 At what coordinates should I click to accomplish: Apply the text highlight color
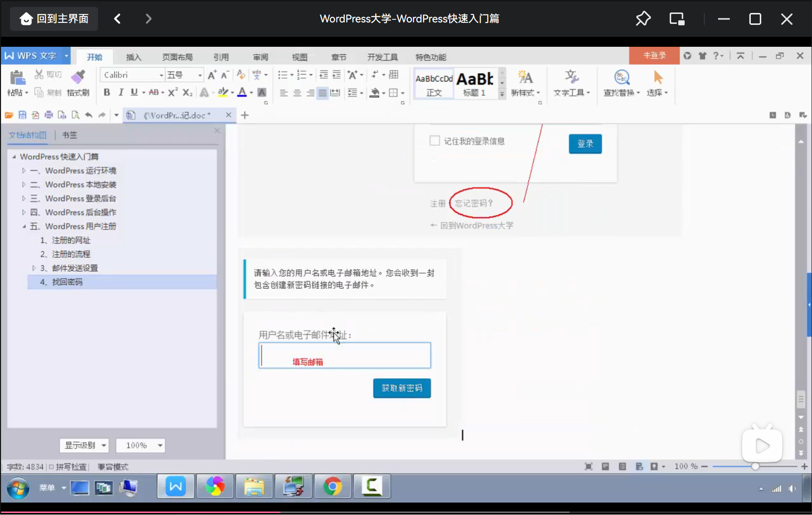coord(223,93)
